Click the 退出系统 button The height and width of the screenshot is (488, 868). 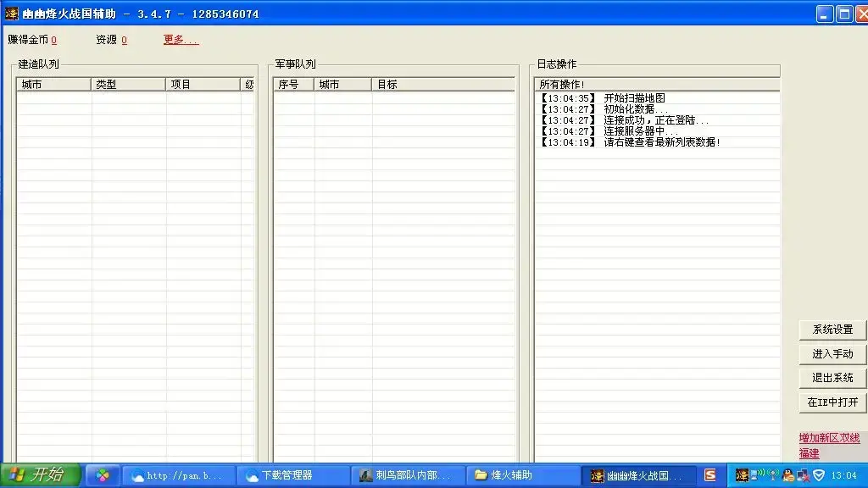(x=832, y=378)
